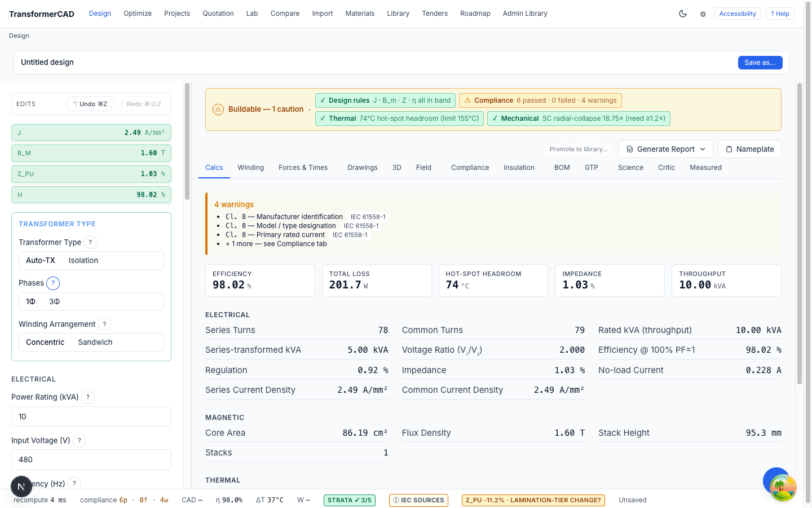The image size is (812, 508).
Task: Click the Nameplate button
Action: pos(749,149)
